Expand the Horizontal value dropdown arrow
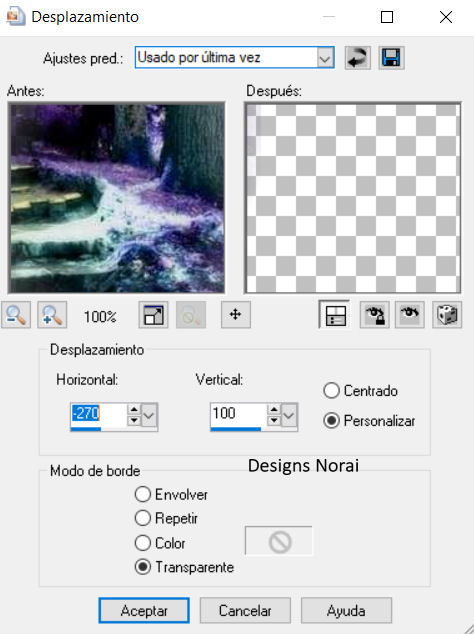This screenshot has height=634, width=474. pyautogui.click(x=149, y=415)
